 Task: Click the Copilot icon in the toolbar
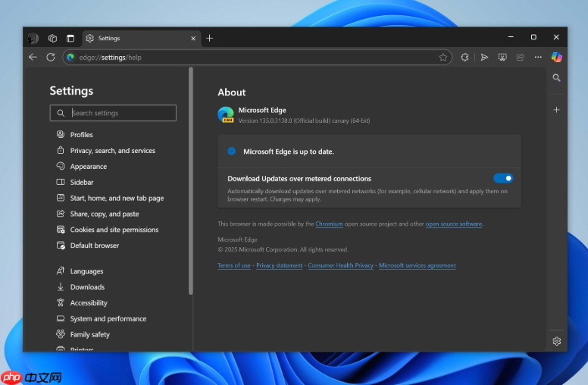click(x=556, y=57)
